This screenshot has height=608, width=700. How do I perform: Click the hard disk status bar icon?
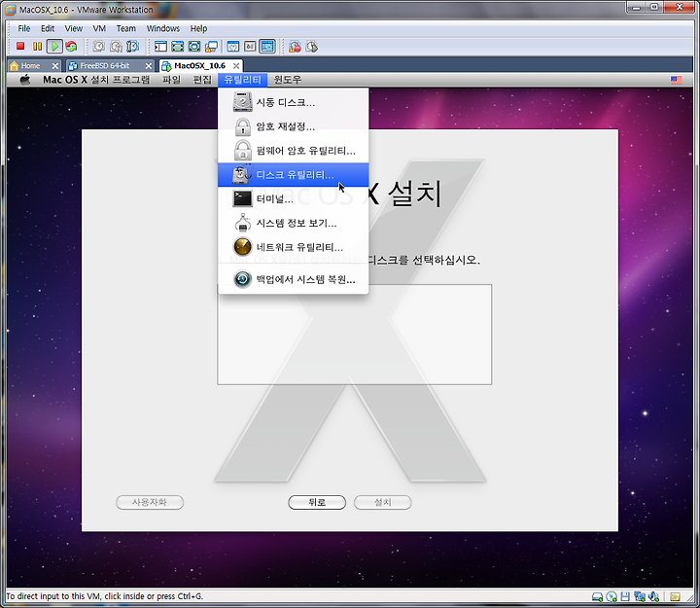tap(597, 596)
